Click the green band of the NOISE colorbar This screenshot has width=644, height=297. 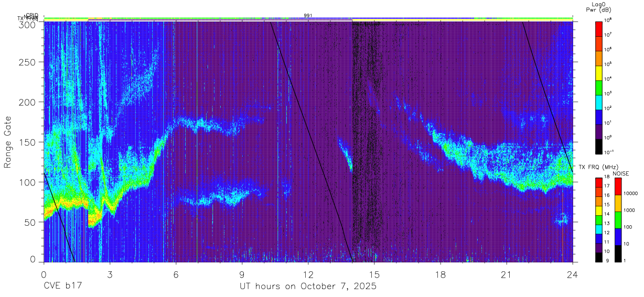[618, 219]
